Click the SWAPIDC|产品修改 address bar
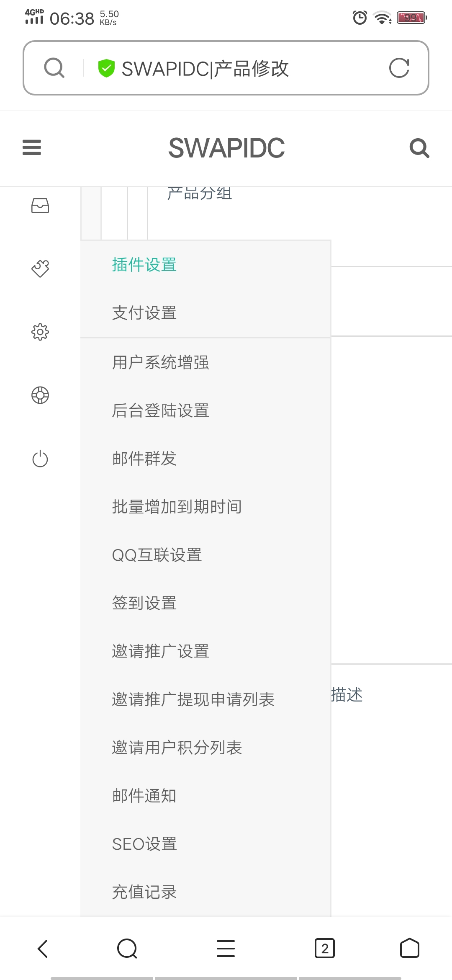This screenshot has height=980, width=452. (226, 68)
